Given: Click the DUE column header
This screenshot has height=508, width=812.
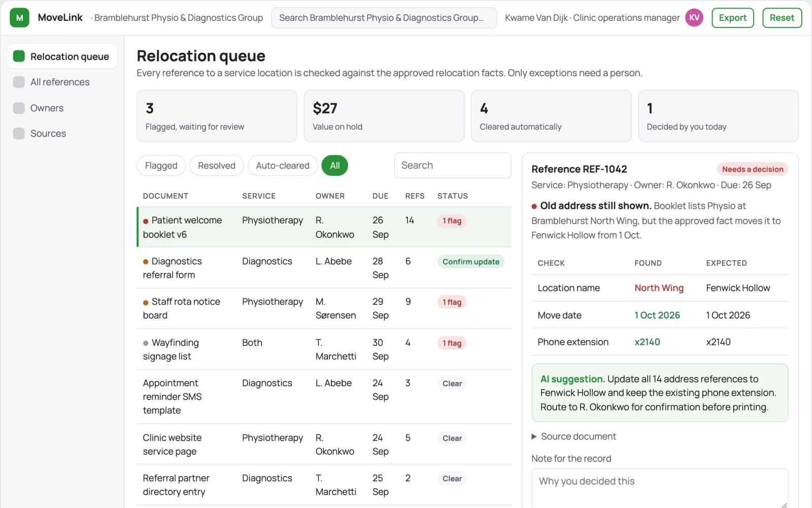Looking at the screenshot, I should (x=380, y=196).
